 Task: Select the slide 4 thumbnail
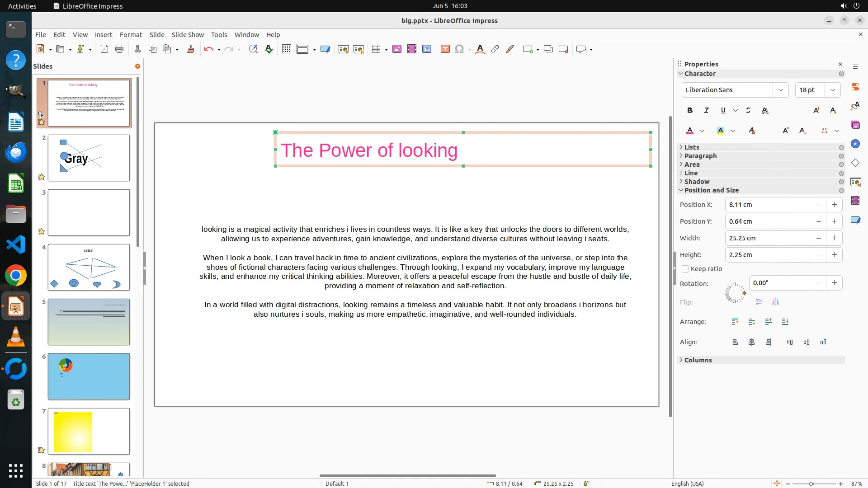click(x=89, y=267)
